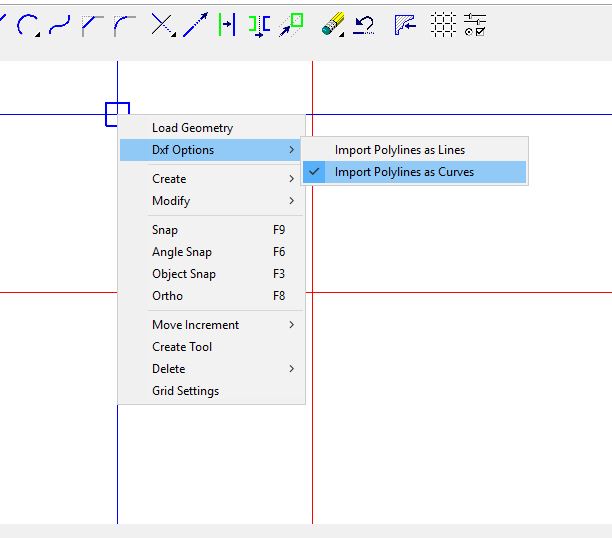Select the spline curve tool

point(60,25)
